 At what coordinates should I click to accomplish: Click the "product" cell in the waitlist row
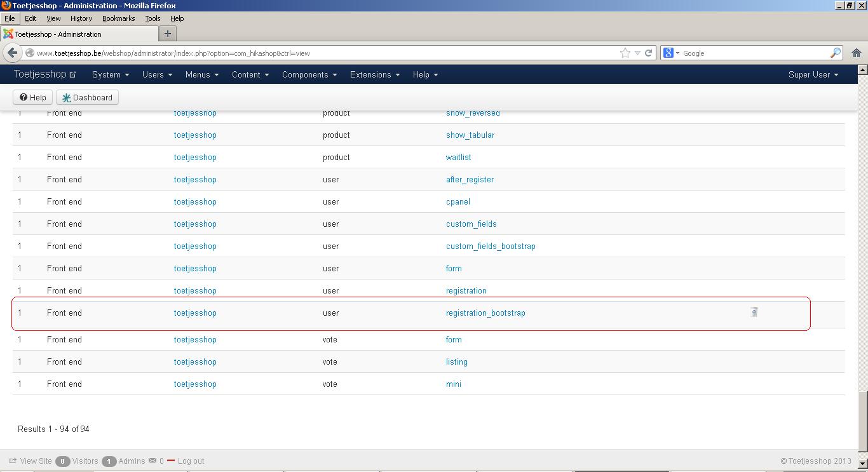pos(336,157)
